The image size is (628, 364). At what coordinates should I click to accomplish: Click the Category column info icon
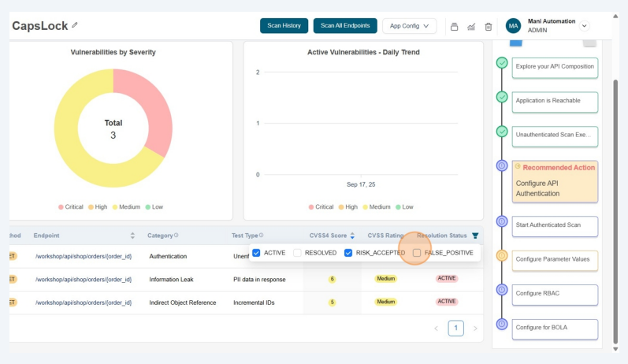point(176,235)
